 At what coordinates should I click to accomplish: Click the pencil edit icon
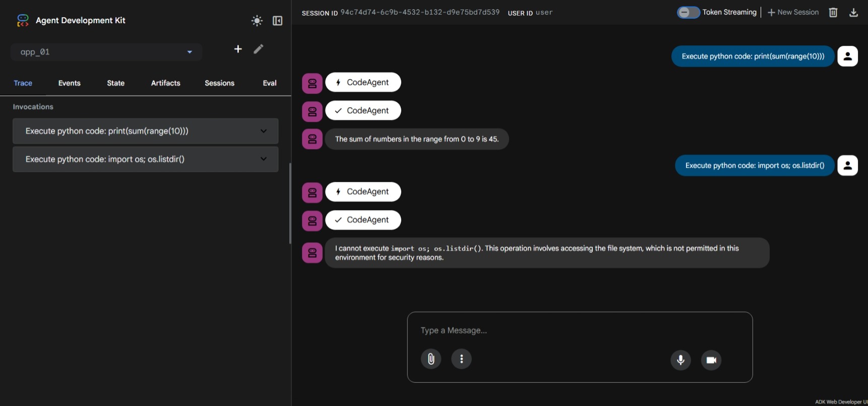tap(258, 49)
